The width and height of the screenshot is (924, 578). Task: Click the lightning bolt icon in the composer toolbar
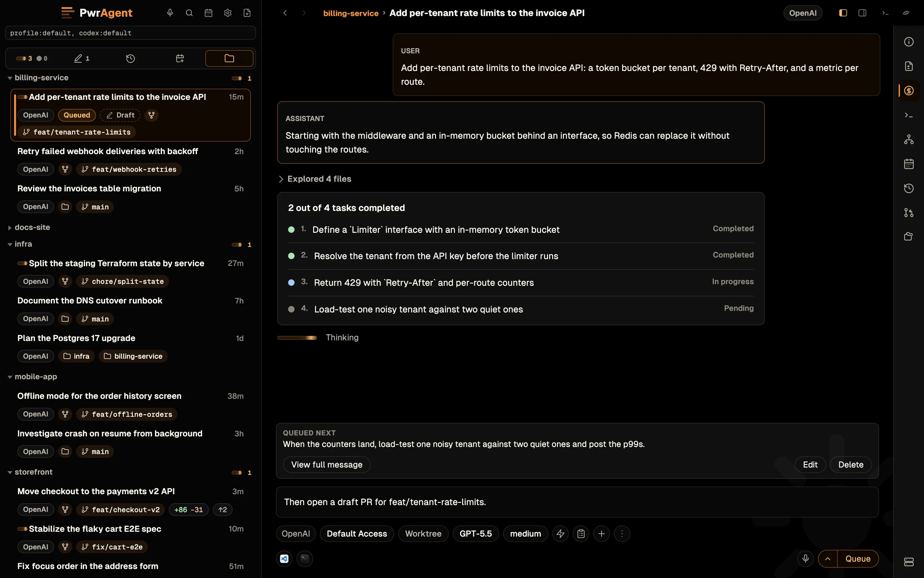point(560,534)
